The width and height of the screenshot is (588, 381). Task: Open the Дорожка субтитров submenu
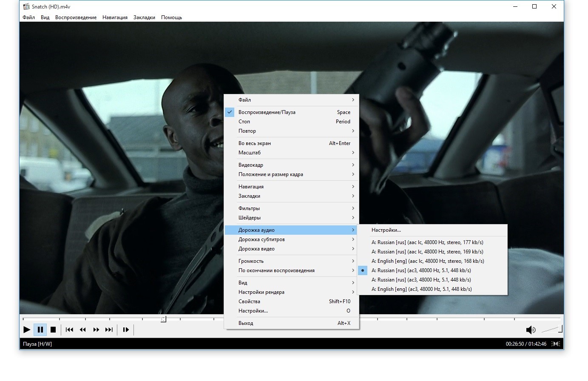292,239
